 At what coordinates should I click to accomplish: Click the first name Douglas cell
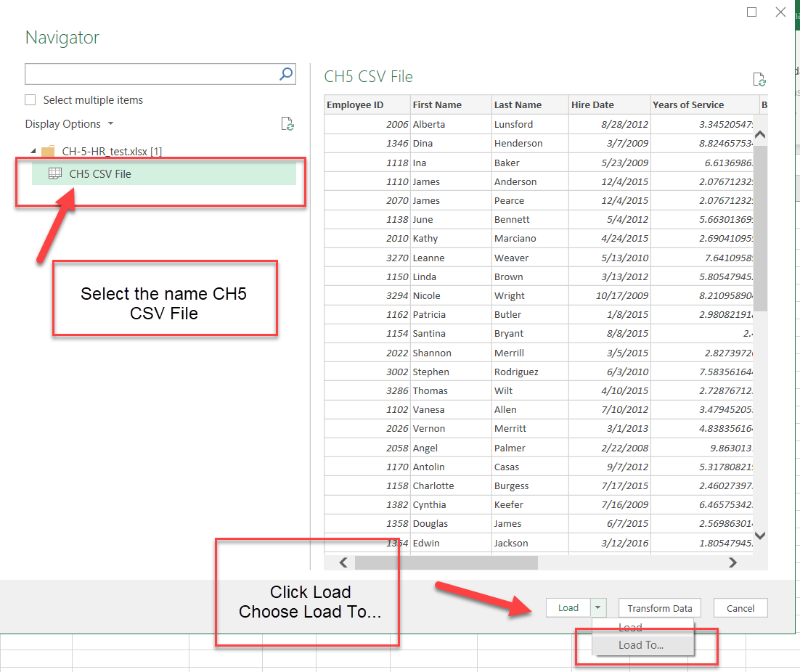[x=451, y=524]
